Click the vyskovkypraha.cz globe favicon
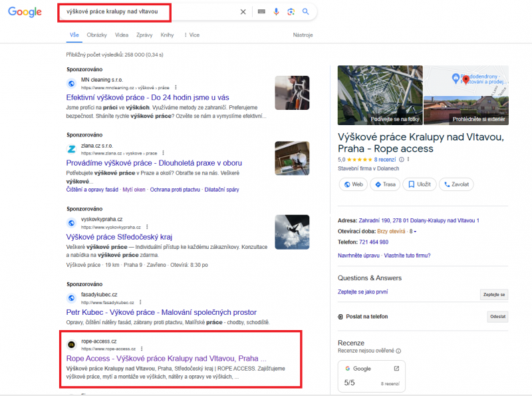Screen dimensions: 532x396 [x=72, y=223]
